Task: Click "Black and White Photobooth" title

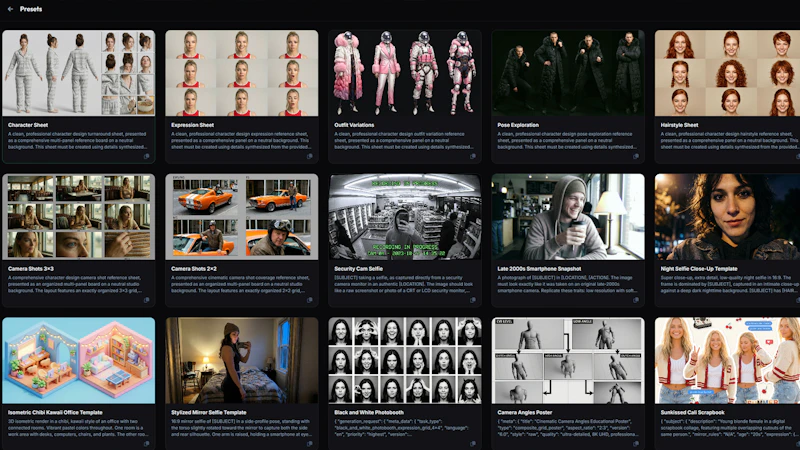Action: 369,413
